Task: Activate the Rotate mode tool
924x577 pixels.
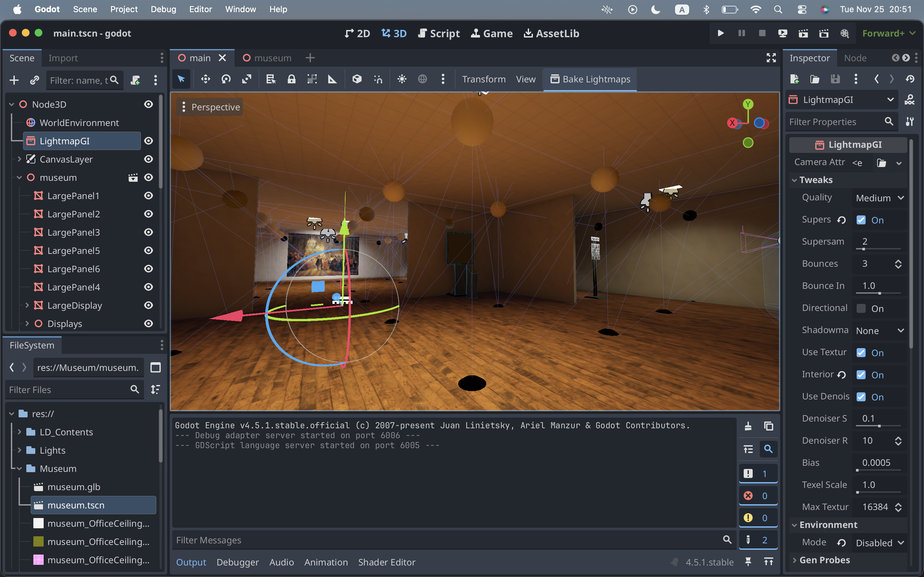Action: tap(226, 79)
